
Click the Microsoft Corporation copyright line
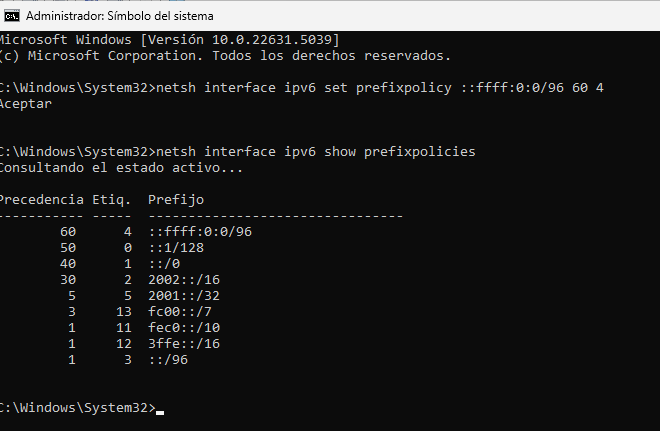click(225, 55)
